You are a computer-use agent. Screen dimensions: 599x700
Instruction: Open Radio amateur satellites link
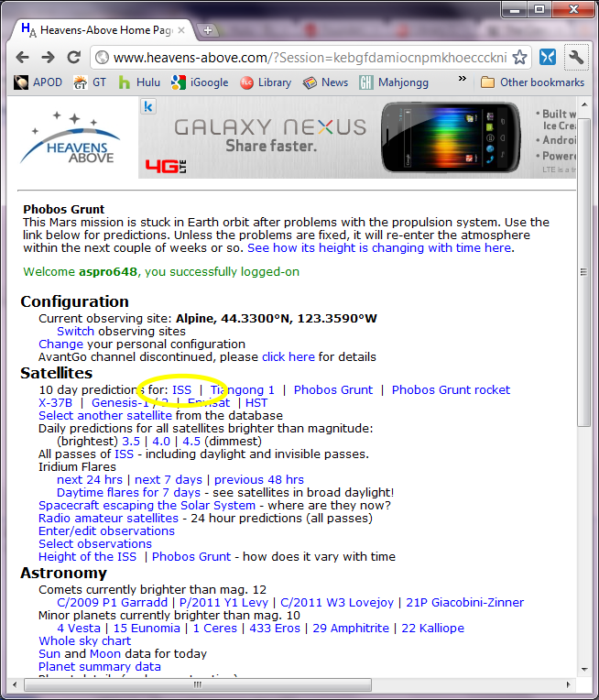pos(108,519)
